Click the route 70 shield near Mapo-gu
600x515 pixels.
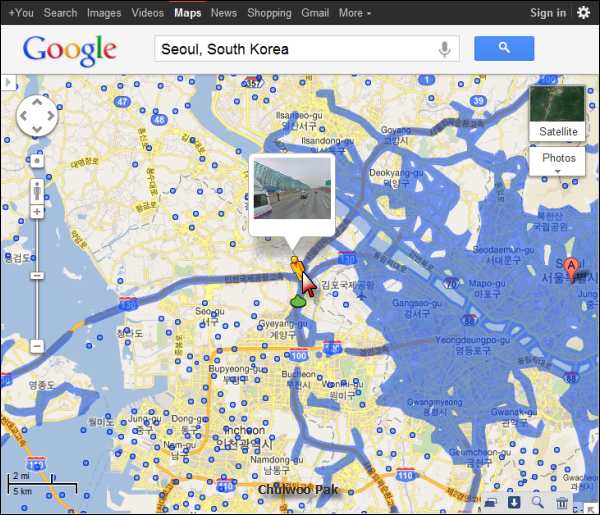(451, 284)
